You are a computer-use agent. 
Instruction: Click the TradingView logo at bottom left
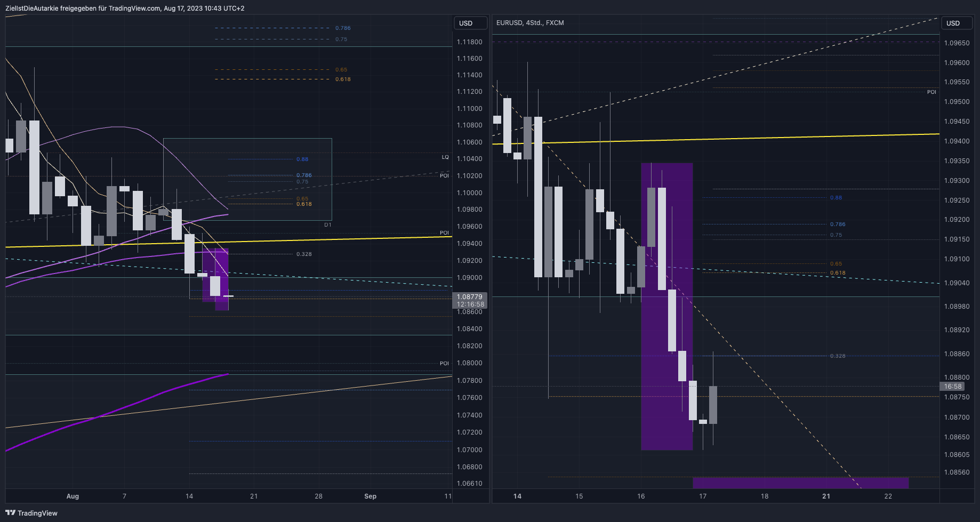tap(31, 513)
